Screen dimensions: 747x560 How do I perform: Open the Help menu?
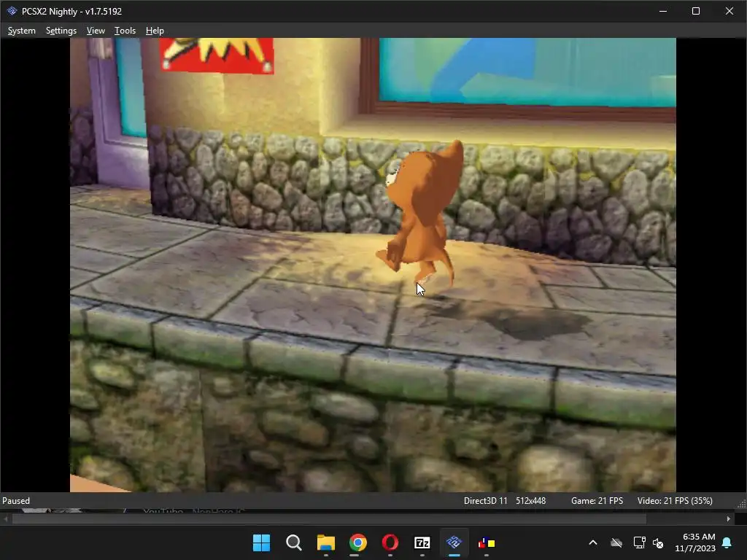(155, 31)
